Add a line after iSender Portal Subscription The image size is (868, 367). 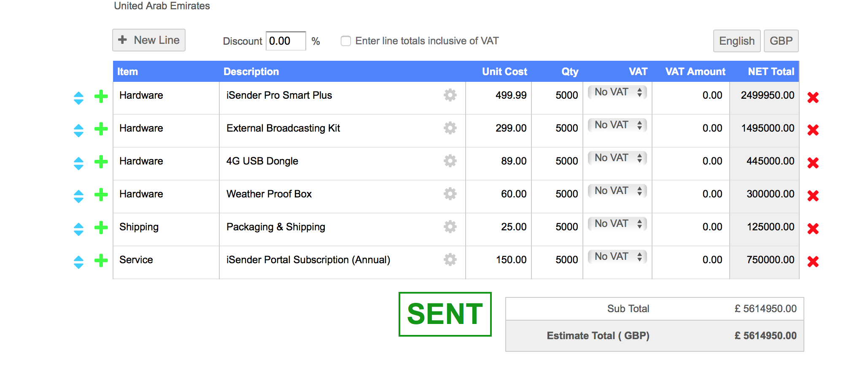101,261
